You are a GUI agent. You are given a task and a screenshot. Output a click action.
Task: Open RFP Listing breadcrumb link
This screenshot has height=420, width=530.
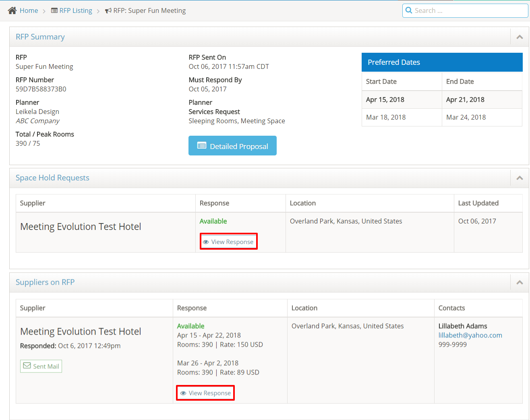[76, 10]
